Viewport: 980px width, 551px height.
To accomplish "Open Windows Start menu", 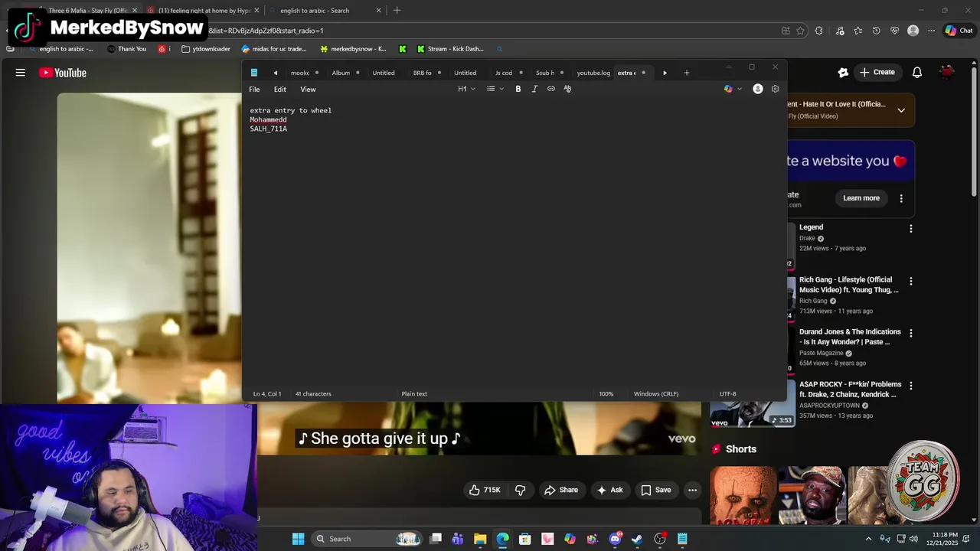I will (298, 539).
